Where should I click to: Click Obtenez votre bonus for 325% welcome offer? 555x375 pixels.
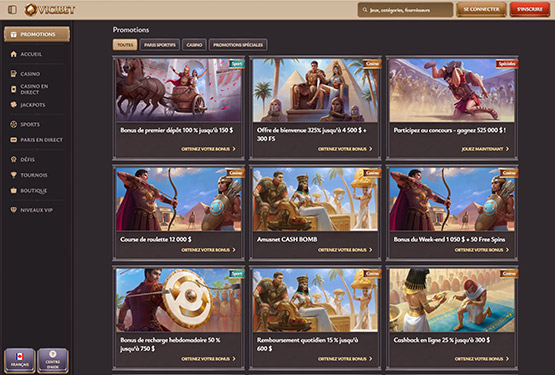point(345,149)
